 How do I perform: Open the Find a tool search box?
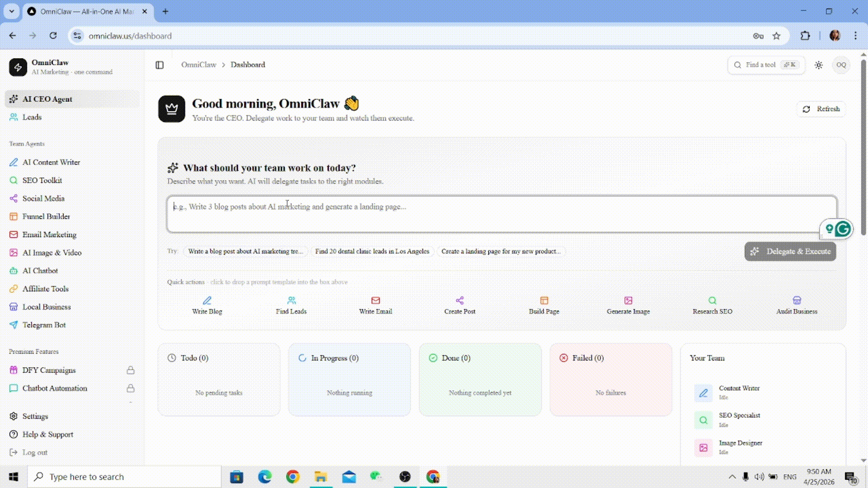coord(766,65)
